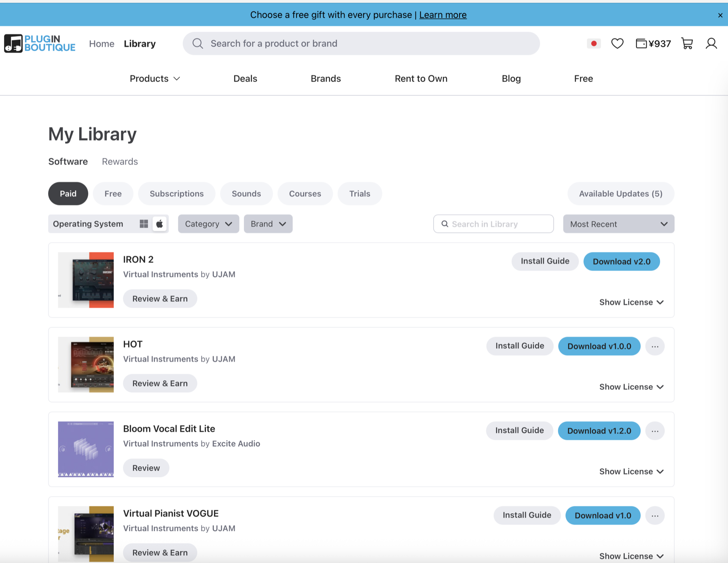This screenshot has width=728, height=563.
Task: Select the Courses filter pill
Action: click(x=305, y=194)
